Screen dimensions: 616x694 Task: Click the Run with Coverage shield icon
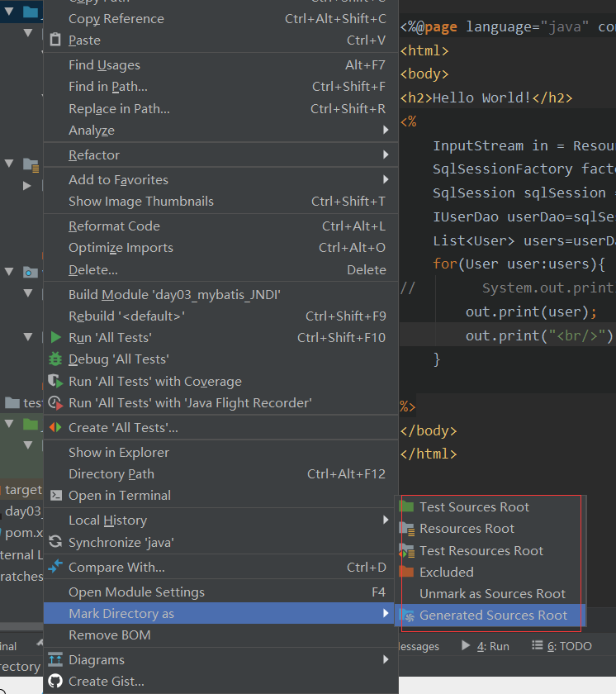tap(55, 381)
